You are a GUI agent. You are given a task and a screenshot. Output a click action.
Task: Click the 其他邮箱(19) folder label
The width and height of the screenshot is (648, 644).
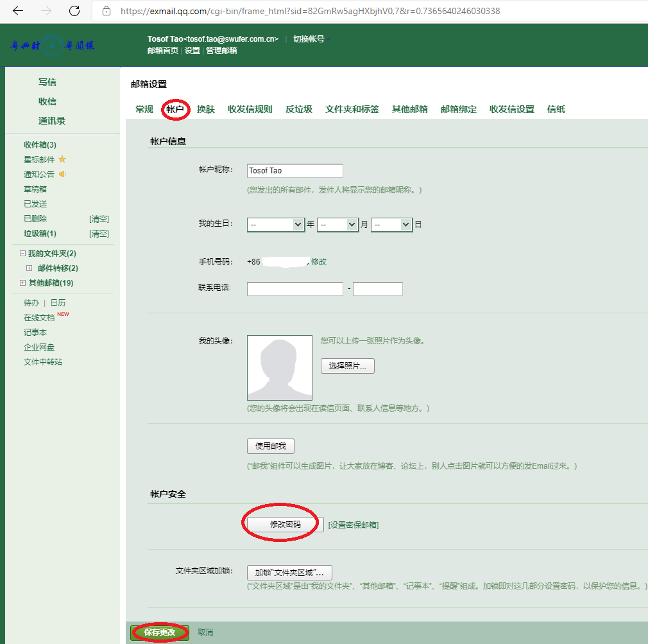point(51,283)
